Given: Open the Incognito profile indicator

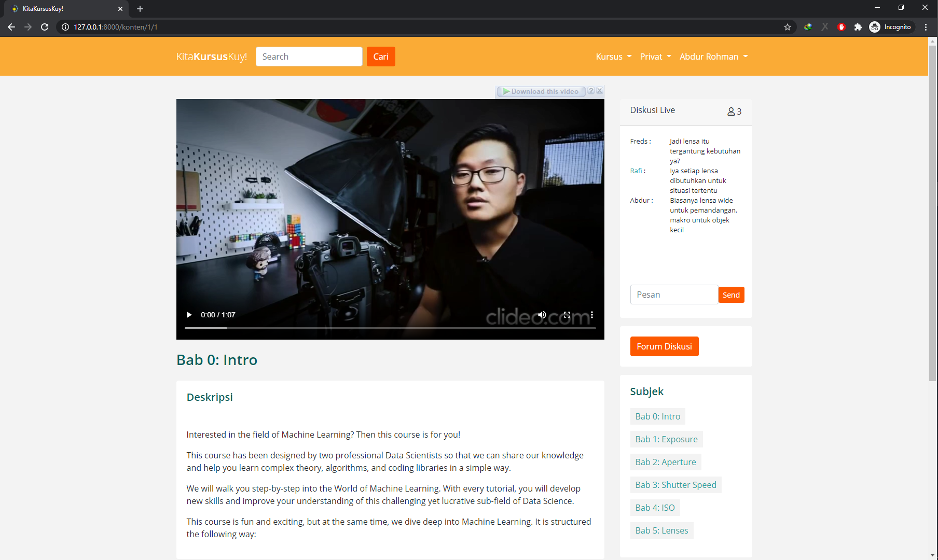Looking at the screenshot, I should [x=891, y=27].
